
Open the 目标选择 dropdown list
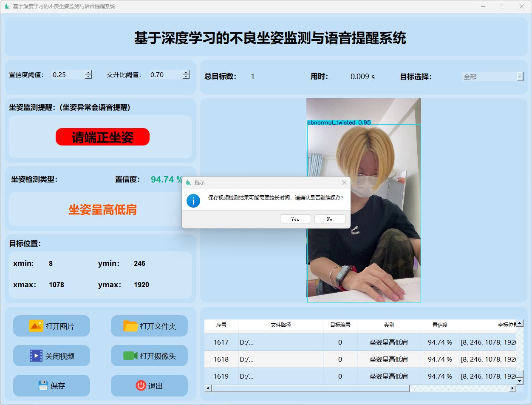[520, 77]
